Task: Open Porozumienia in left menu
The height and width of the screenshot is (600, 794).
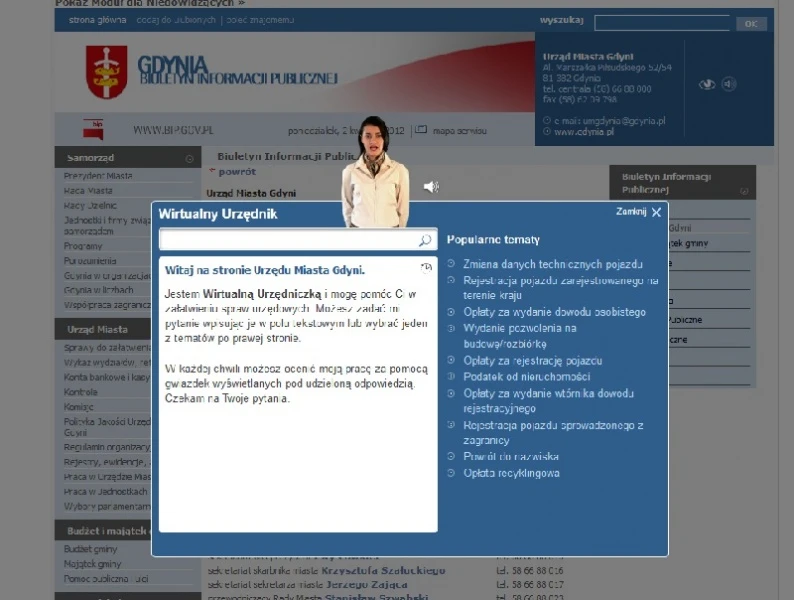Action: pos(90,261)
